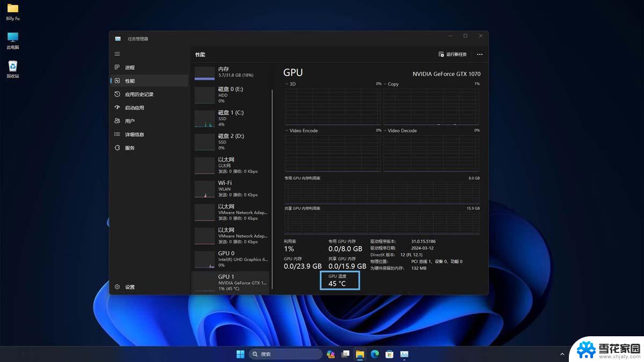Open 启动应用 (Startup apps) page

click(149, 108)
